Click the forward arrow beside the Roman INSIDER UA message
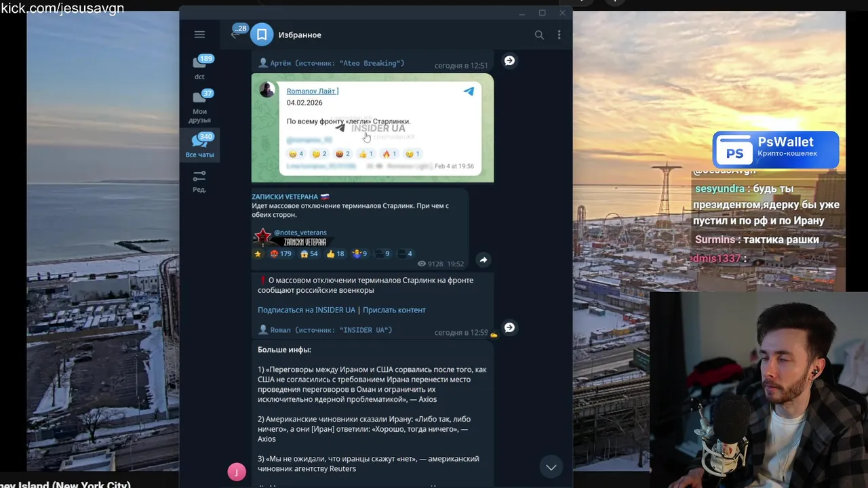868x488 pixels. coord(509,327)
